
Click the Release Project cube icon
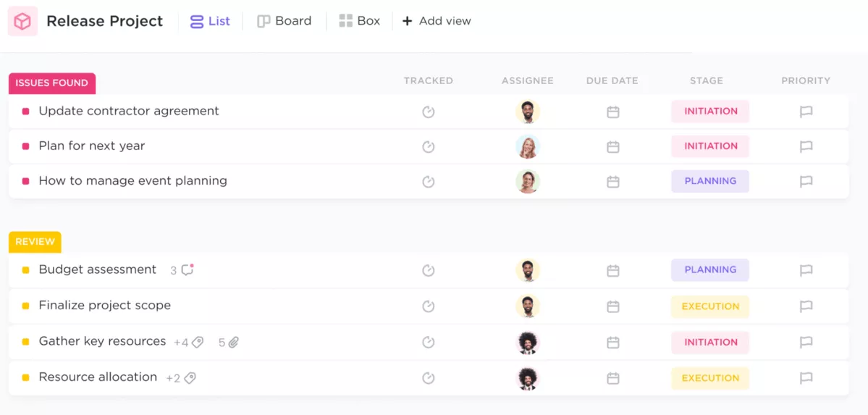22,22
